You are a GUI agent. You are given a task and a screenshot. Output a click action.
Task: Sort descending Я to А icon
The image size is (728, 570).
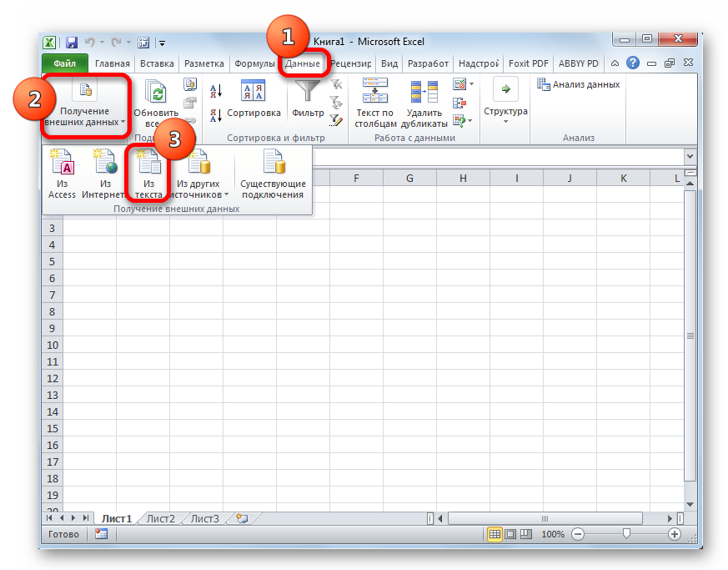tap(216, 115)
